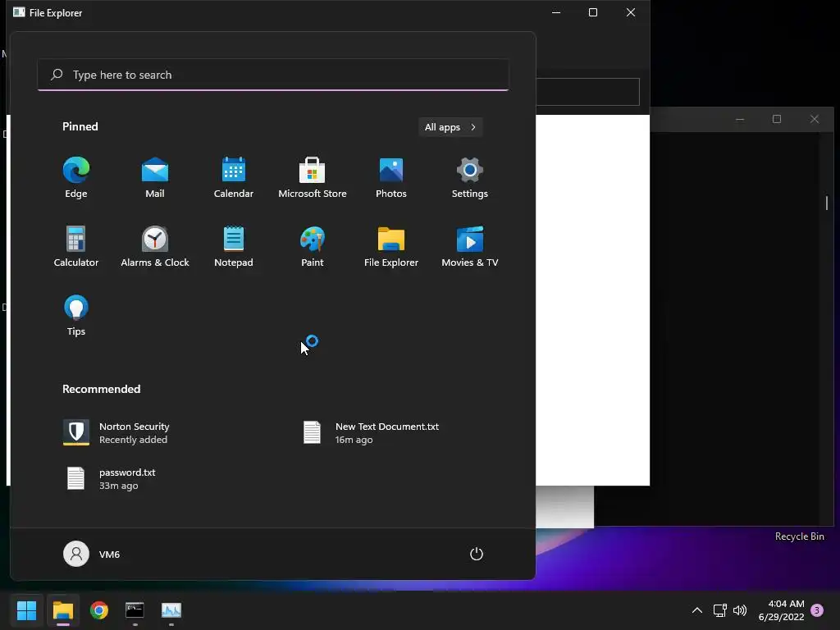Click the scrollbar thumb in dark window
840x630 pixels.
827,203
